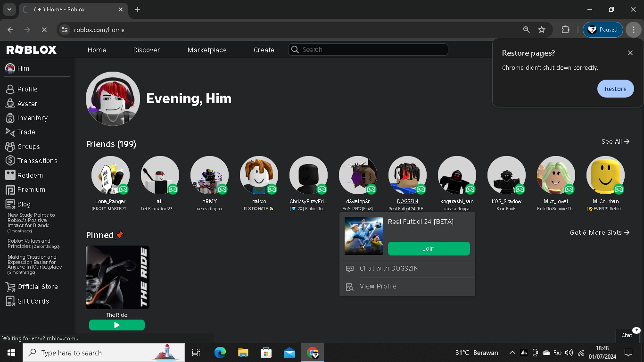Open 'Making Creation and Expression Easier' blog post

[34, 265]
